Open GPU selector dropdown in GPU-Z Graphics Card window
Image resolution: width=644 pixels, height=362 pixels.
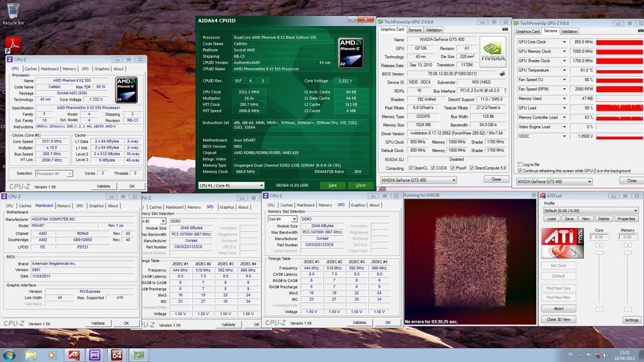pos(418,180)
